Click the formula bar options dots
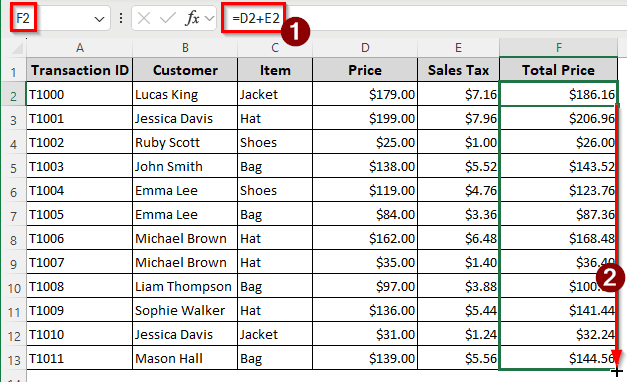627x382 pixels. pyautogui.click(x=121, y=18)
